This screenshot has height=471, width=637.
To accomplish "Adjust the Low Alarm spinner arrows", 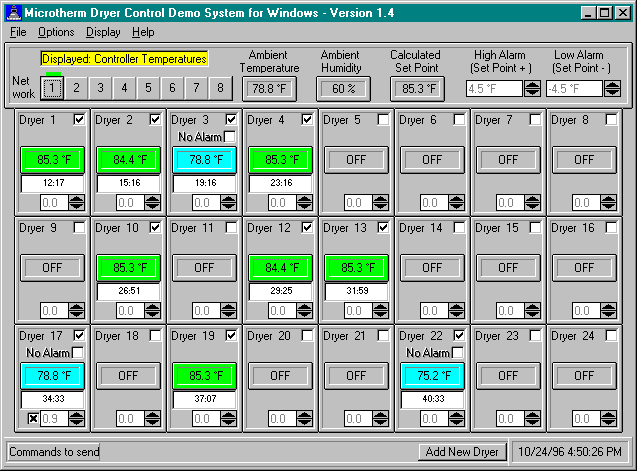I will [612, 88].
